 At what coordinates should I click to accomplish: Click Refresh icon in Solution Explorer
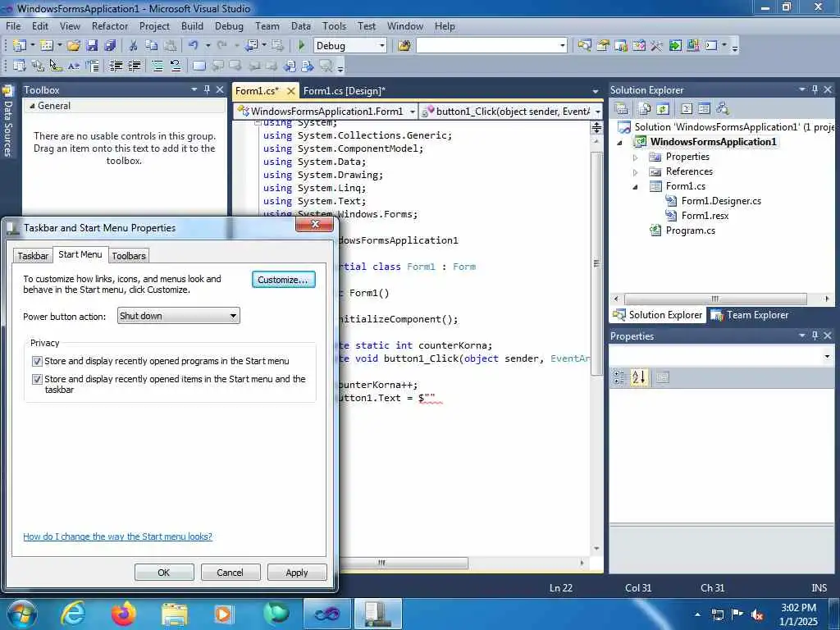[663, 109]
